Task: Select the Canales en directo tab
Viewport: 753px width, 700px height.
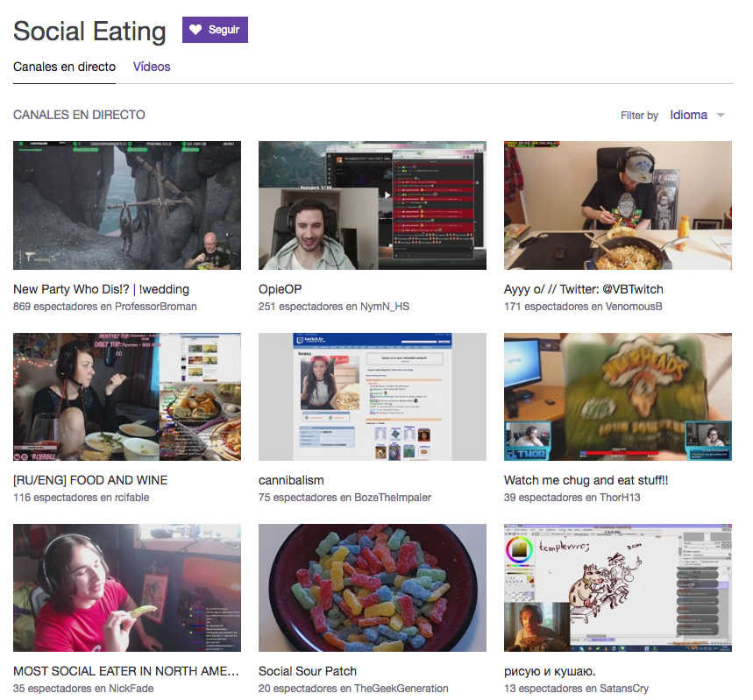Action: (x=64, y=67)
